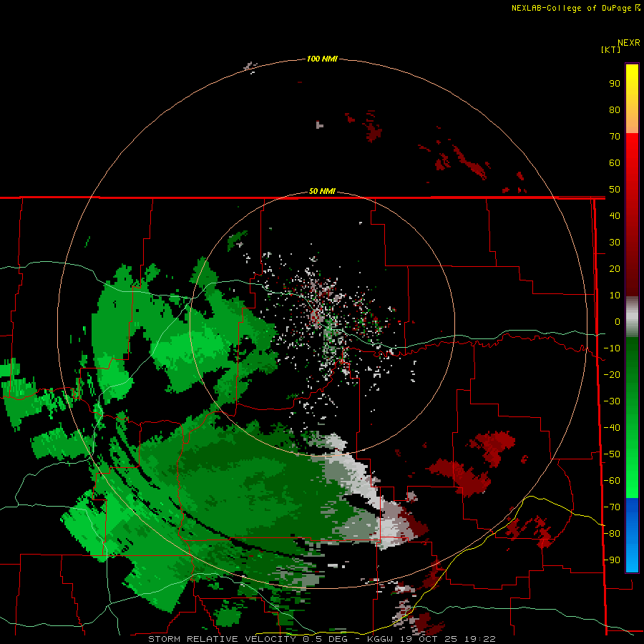Viewport: 644px width, 644px height.
Task: Click the Storm Relative Velocity product caption
Action: coord(223,639)
